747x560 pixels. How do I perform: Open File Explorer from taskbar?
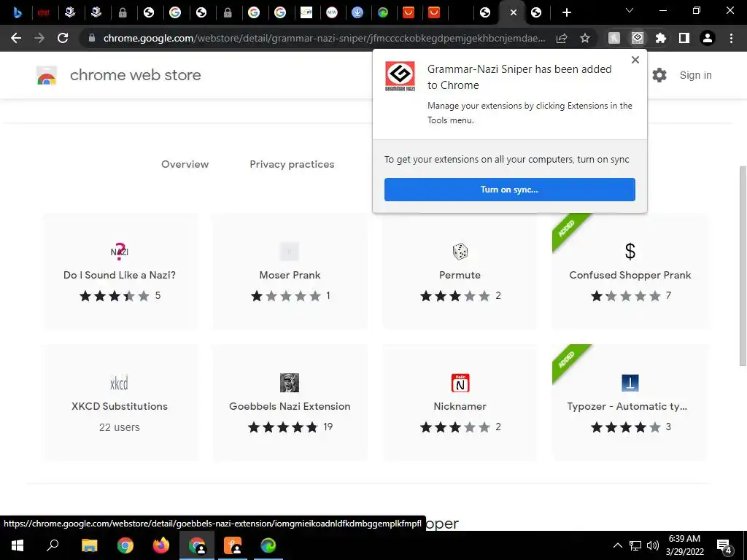tap(89, 545)
